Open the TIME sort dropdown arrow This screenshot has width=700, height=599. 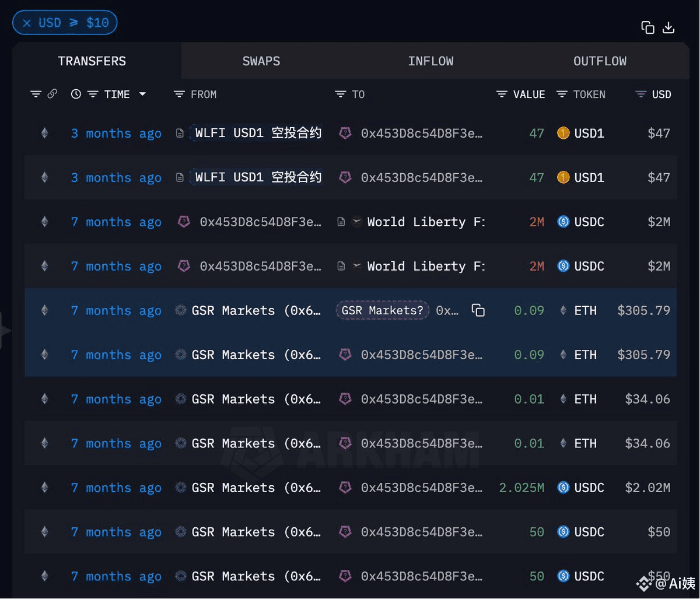click(x=143, y=94)
